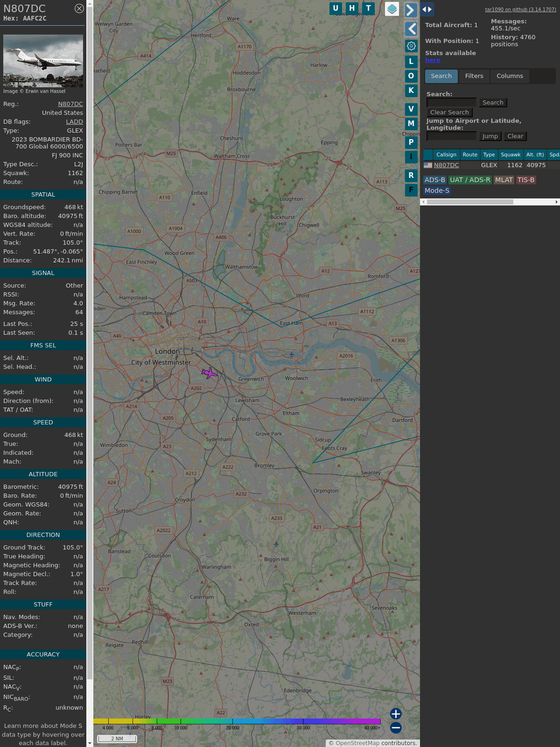Zoom out with the minus button
The width and height of the screenshot is (560, 747).
point(396,727)
